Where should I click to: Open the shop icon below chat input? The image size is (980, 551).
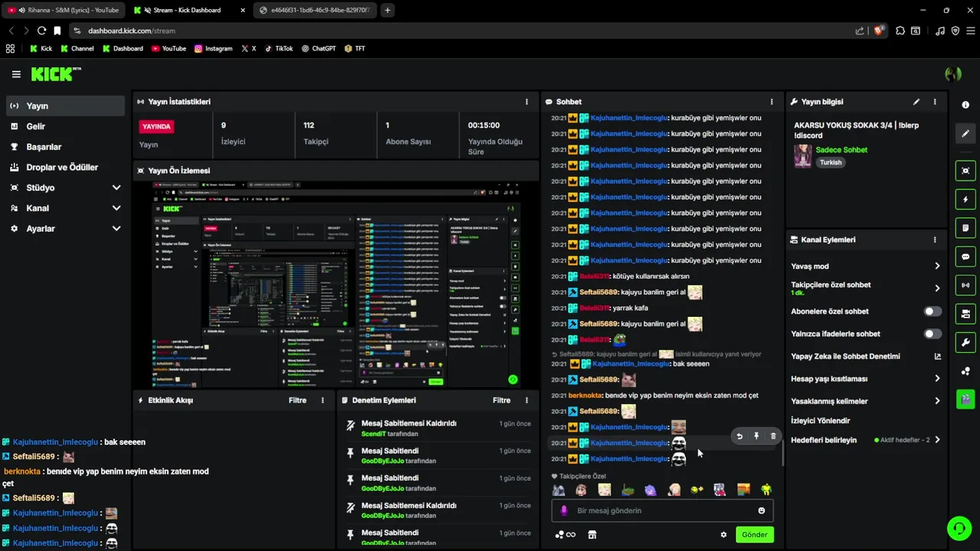tap(592, 535)
